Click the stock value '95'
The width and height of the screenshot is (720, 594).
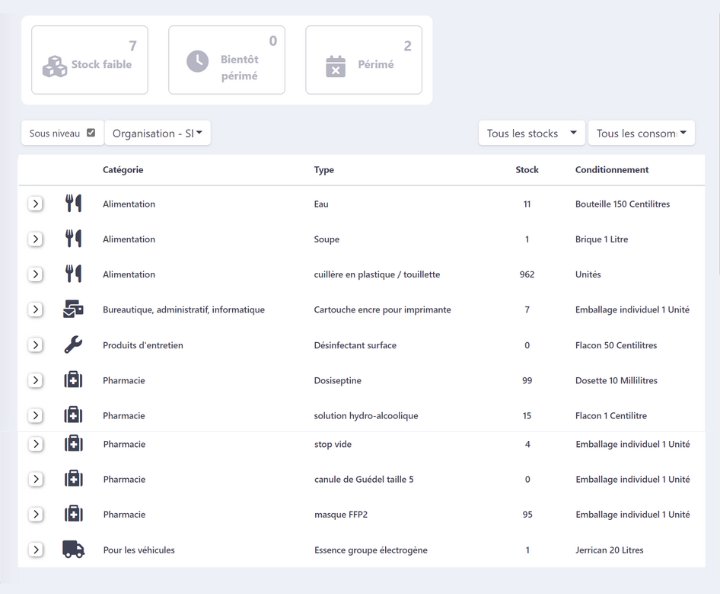click(527, 515)
